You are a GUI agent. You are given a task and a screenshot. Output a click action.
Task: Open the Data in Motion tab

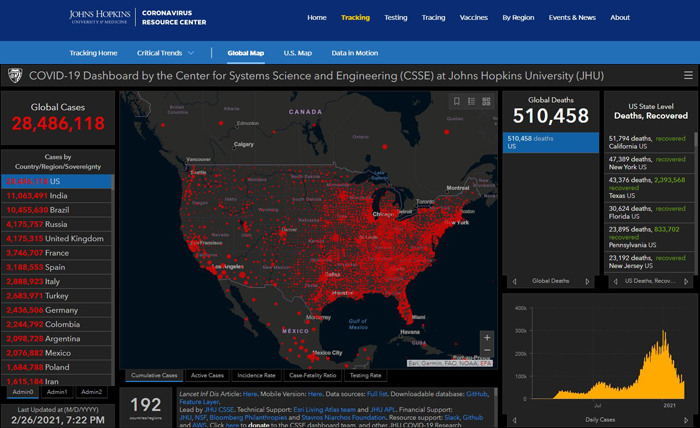click(354, 53)
